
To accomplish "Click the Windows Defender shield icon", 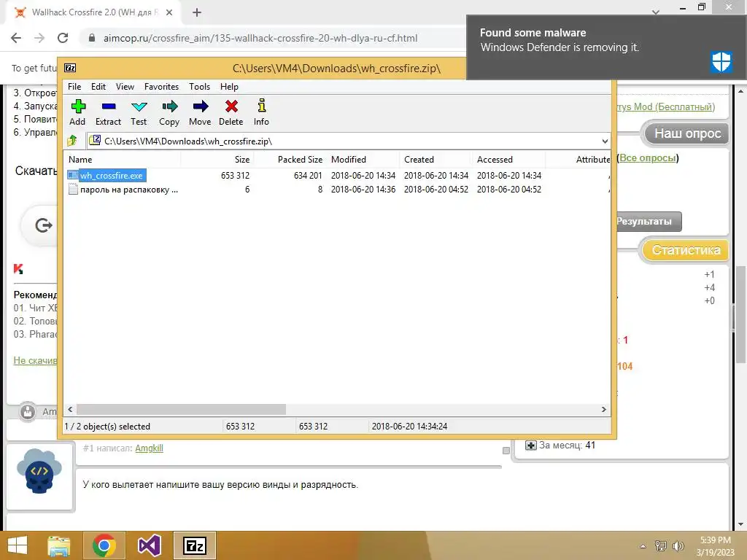I will [721, 61].
